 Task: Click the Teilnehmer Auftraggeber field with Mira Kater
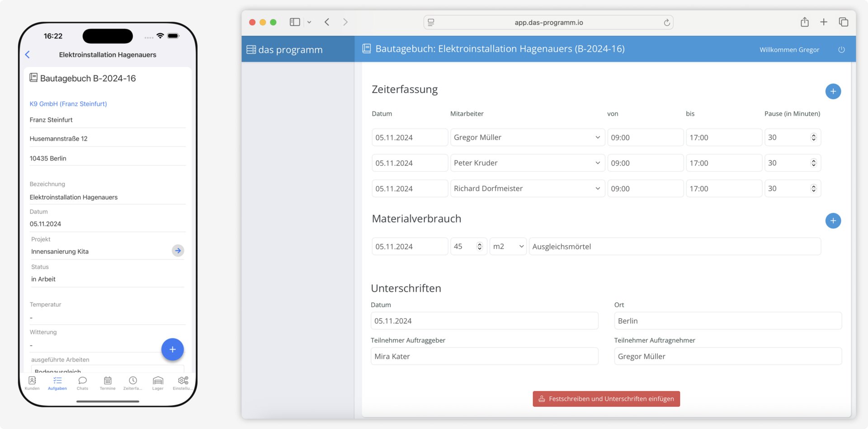[x=484, y=356]
